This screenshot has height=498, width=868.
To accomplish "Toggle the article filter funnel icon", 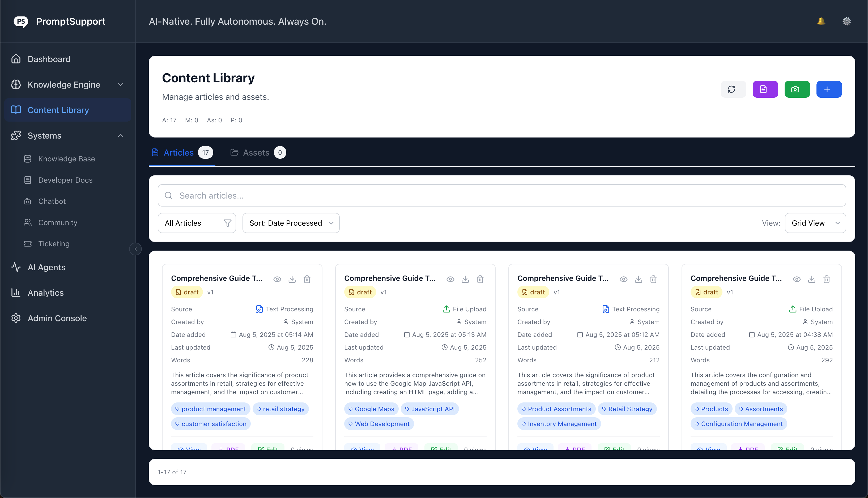I will click(x=227, y=223).
